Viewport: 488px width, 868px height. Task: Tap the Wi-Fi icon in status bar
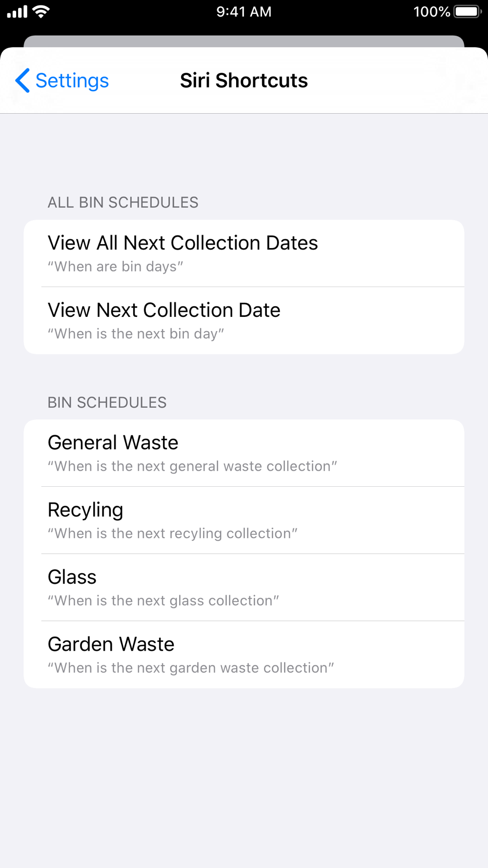click(41, 11)
